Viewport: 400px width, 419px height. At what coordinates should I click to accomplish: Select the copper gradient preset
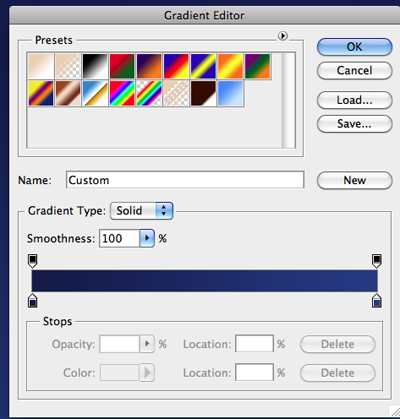(68, 93)
